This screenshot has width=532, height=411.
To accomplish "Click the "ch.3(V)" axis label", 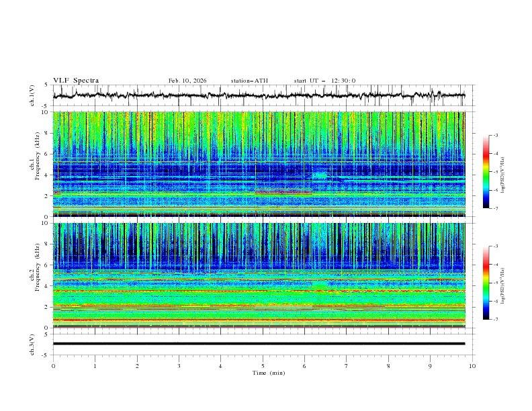I will [x=32, y=345].
